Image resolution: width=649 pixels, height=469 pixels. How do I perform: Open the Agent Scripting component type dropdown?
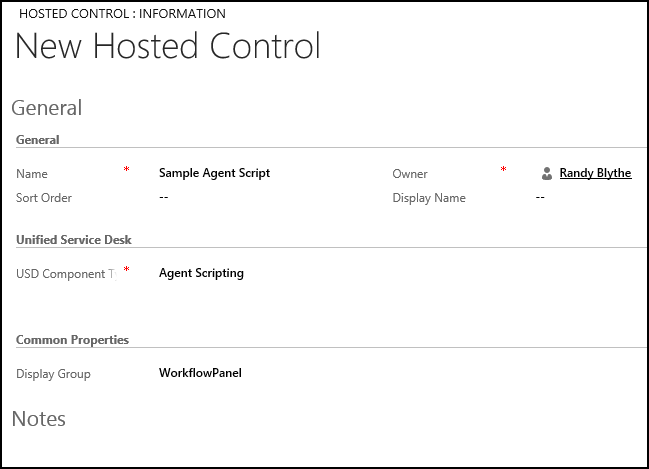coord(201,273)
